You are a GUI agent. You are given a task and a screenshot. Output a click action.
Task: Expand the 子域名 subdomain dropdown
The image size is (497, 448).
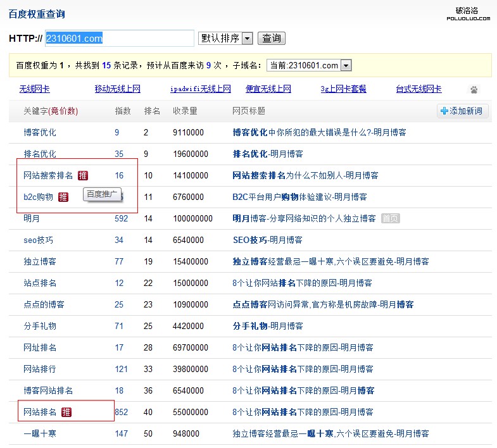coord(309,65)
